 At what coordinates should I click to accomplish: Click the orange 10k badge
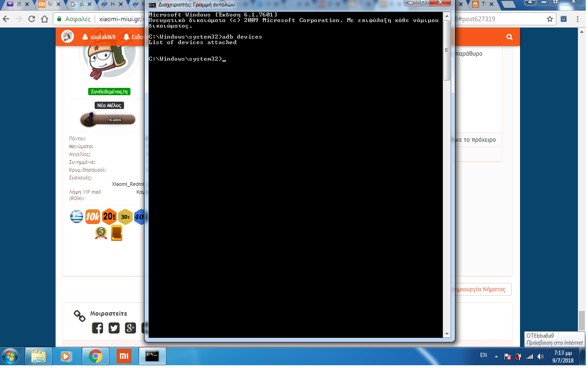93,217
